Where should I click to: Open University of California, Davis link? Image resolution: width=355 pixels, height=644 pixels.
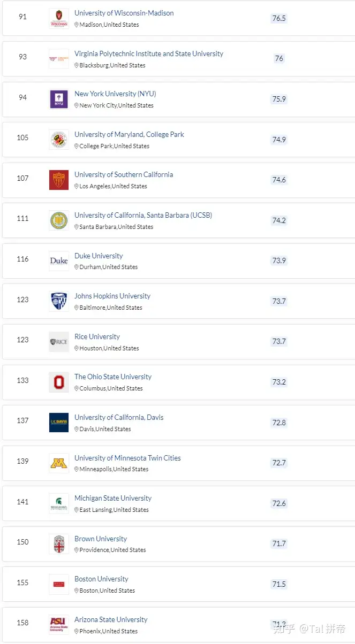coord(119,417)
